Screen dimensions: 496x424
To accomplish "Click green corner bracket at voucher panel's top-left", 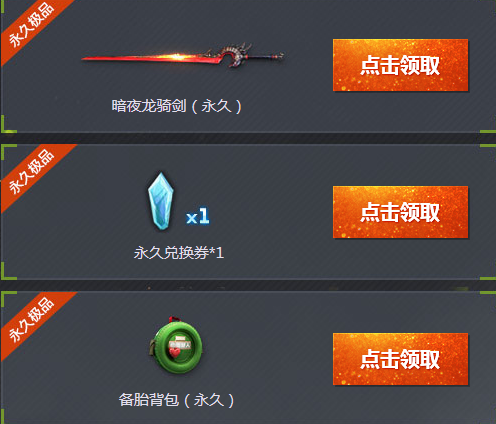I will pyautogui.click(x=8, y=152).
